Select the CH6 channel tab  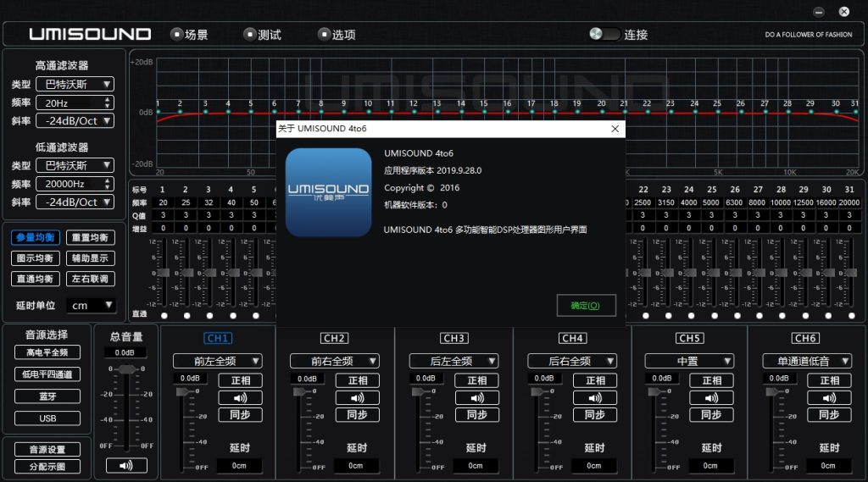point(805,338)
